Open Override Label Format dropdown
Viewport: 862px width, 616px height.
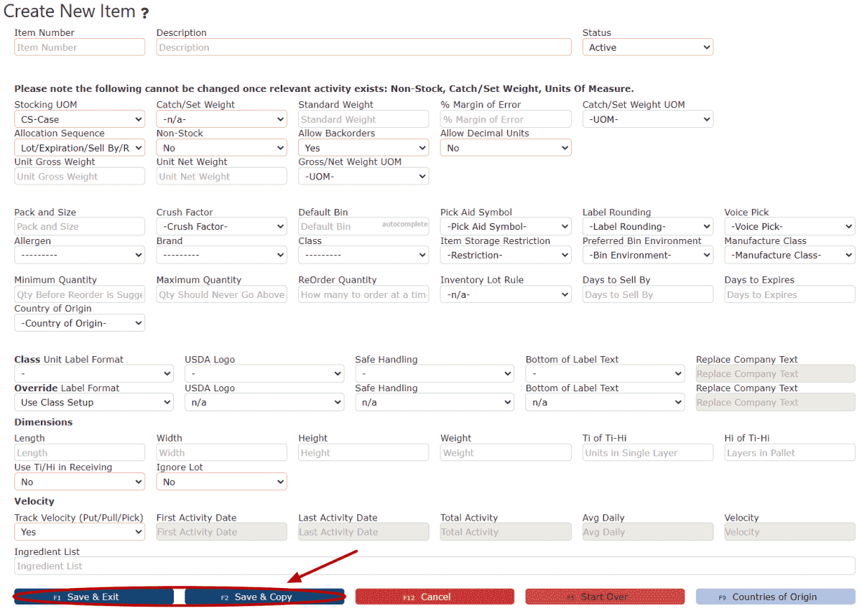93,402
